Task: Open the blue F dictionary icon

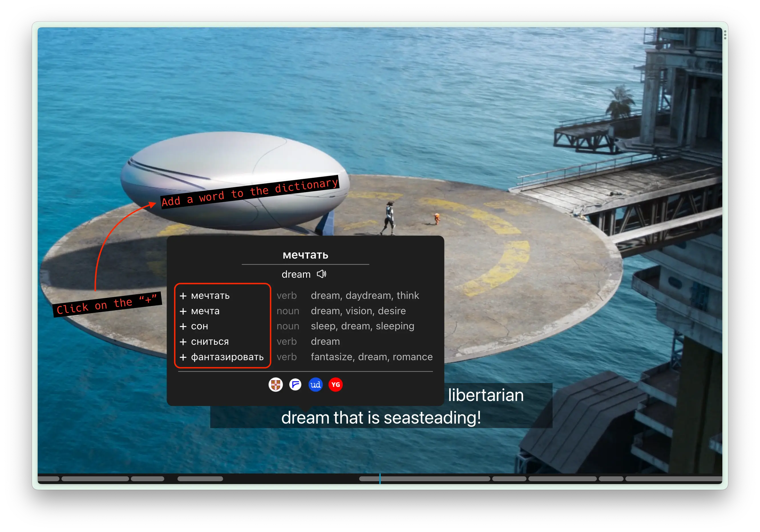Action: (x=295, y=385)
